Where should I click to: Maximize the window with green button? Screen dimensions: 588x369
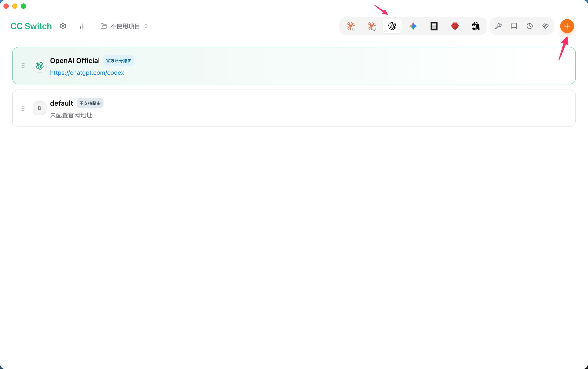[x=23, y=6]
